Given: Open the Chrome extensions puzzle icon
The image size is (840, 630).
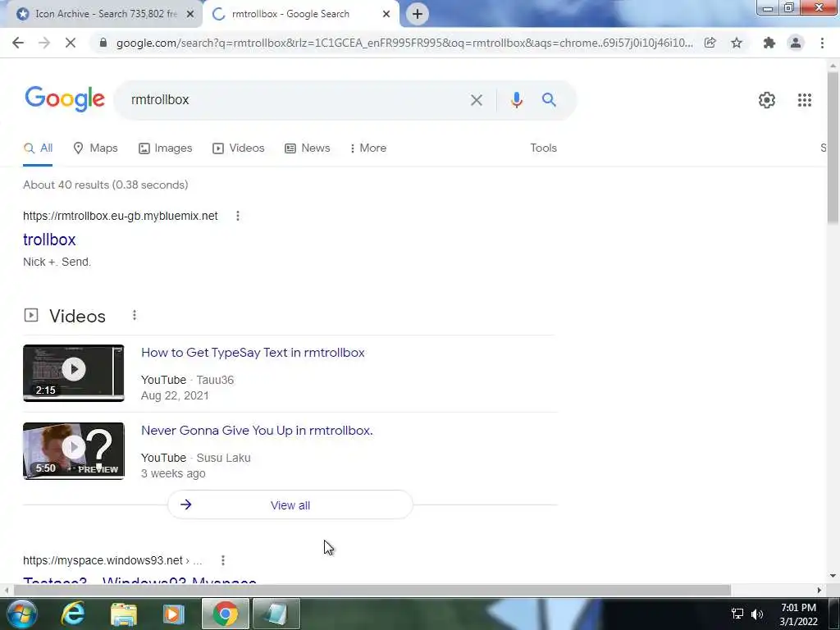Looking at the screenshot, I should coord(769,43).
